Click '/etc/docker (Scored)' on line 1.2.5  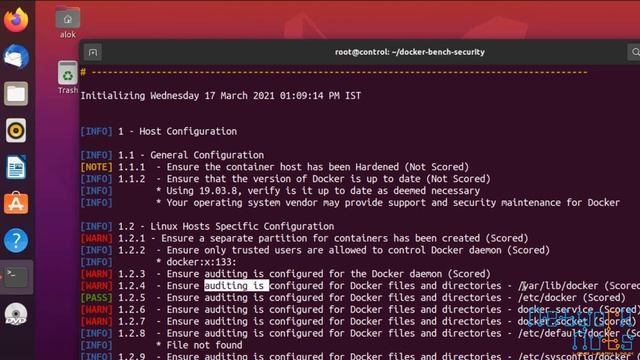tap(571, 298)
